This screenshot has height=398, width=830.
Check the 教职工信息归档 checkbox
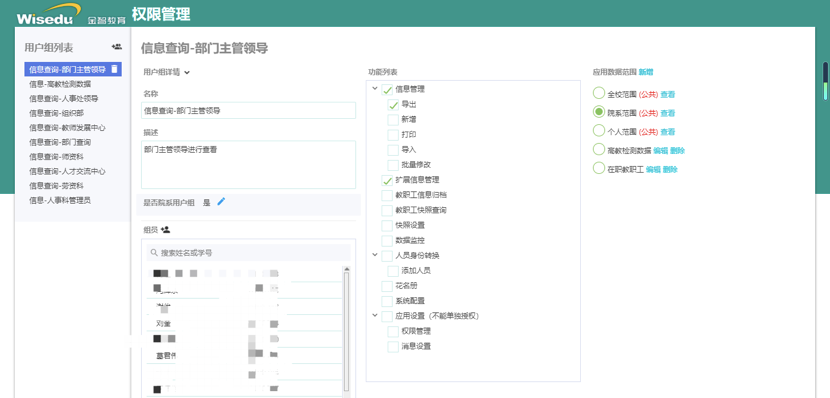[x=387, y=195]
